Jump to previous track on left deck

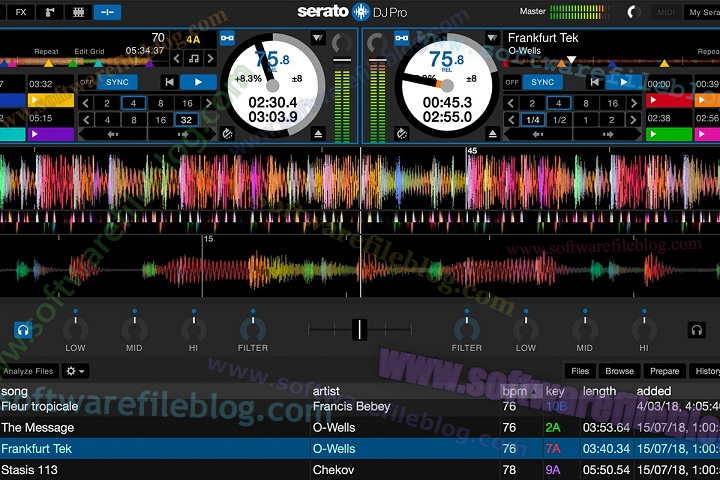169,82
